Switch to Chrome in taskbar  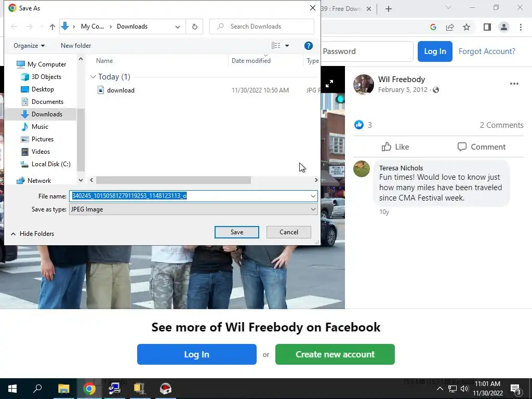tap(89, 389)
